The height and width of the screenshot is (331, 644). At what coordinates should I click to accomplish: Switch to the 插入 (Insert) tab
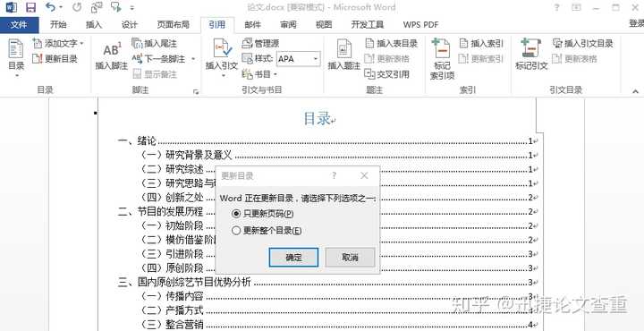[94, 25]
